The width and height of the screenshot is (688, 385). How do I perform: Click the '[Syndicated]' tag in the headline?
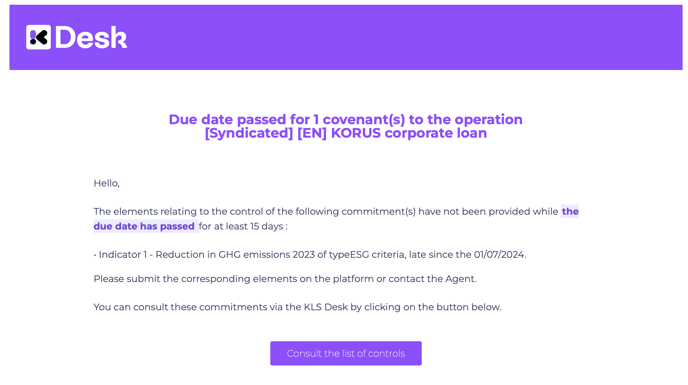coord(249,133)
